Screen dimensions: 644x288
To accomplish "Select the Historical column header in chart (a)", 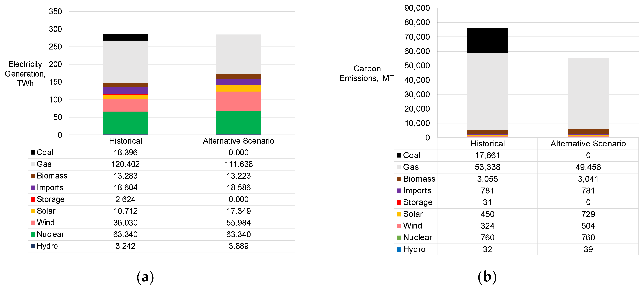I will pos(125,141).
